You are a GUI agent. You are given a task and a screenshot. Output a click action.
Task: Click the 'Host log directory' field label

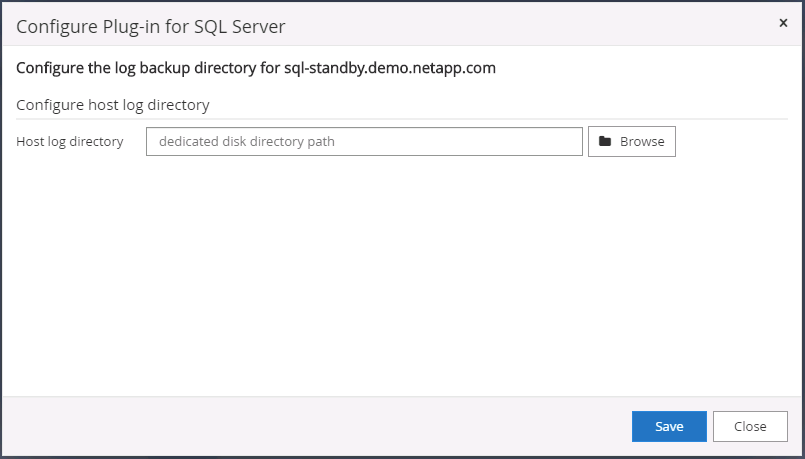pos(70,142)
